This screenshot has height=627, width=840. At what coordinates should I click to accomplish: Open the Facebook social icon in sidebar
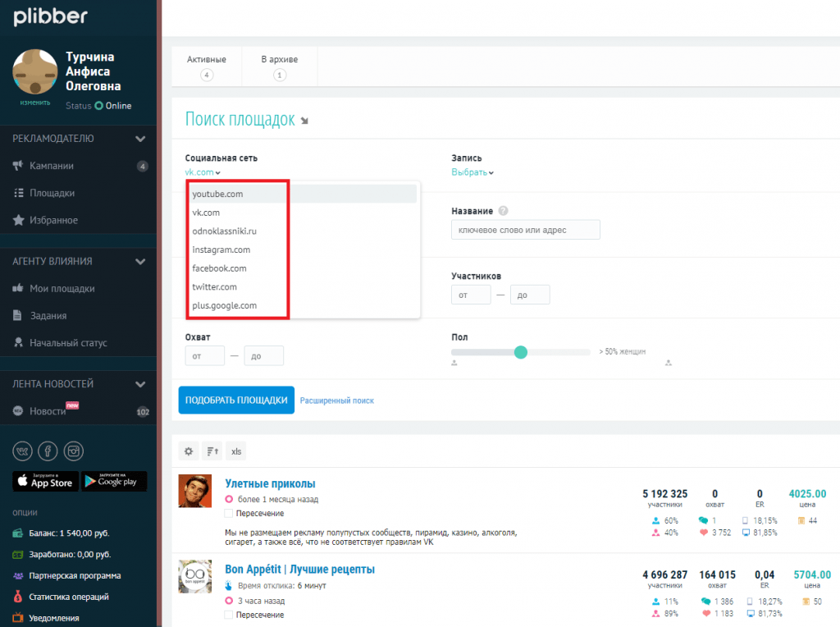48,451
